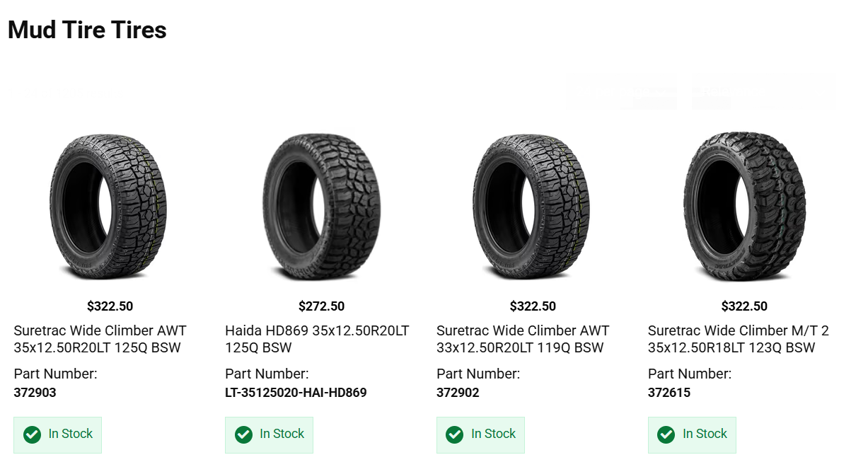Viewport: 868px width, 467px height.
Task: Click part number LT-35125020-HAI-HD869
Action: coord(296,393)
